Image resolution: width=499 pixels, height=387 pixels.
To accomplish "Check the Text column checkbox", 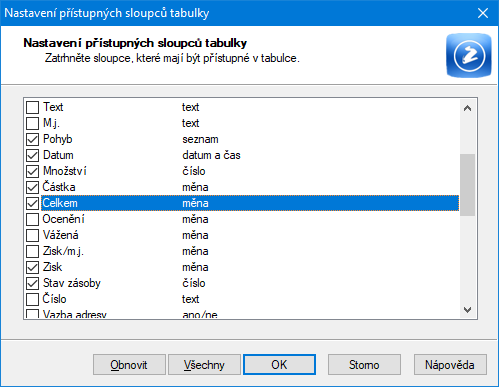I will (32, 107).
